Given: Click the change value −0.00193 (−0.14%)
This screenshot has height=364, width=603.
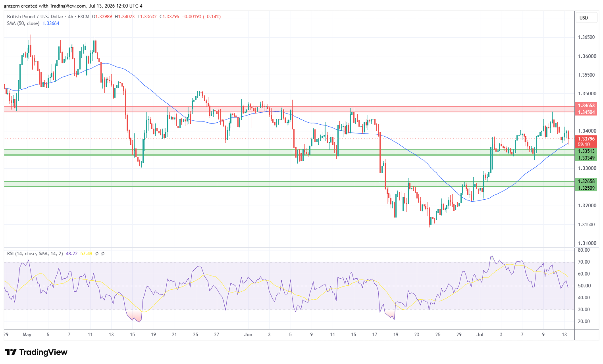Looking at the screenshot, I should click(x=201, y=17).
